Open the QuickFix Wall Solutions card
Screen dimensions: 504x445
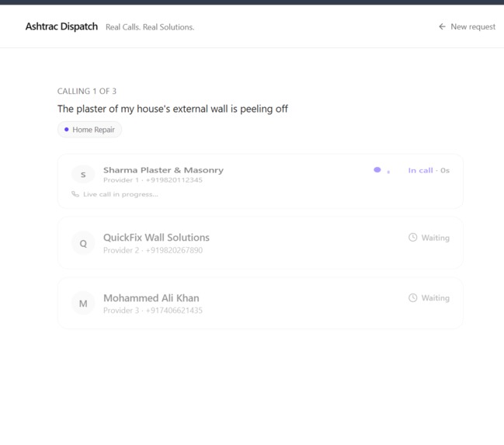tap(260, 243)
